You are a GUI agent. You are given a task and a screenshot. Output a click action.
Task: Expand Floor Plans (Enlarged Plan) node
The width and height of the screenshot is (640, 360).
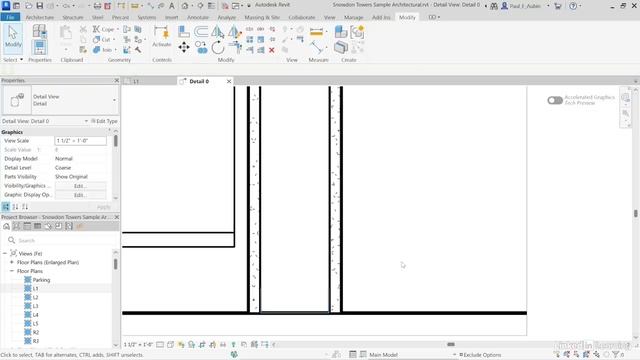pyautogui.click(x=12, y=262)
